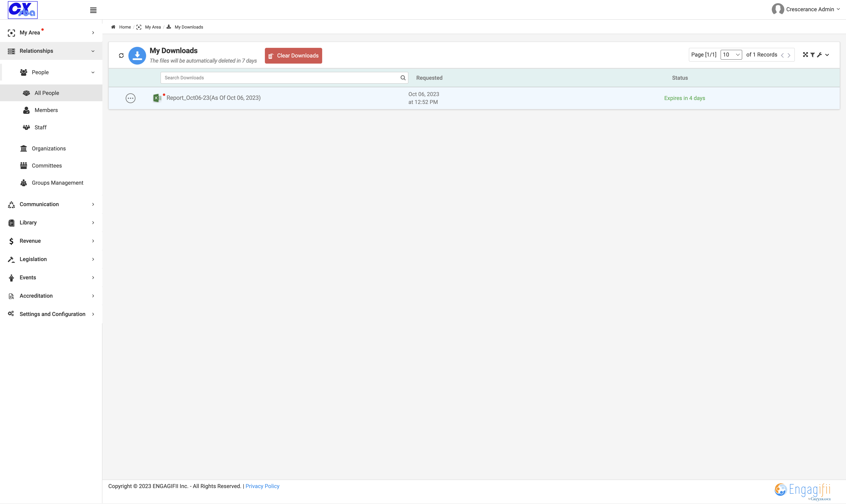846x504 pixels.
Task: Click Expires in 4 days status
Action: click(685, 98)
